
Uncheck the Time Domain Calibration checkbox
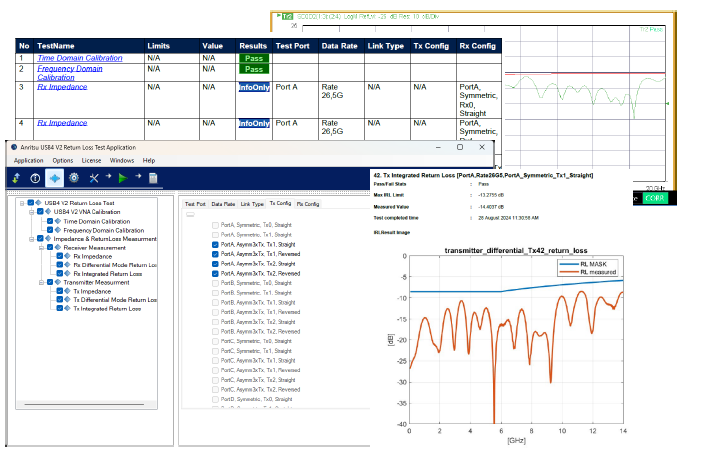pos(49,222)
